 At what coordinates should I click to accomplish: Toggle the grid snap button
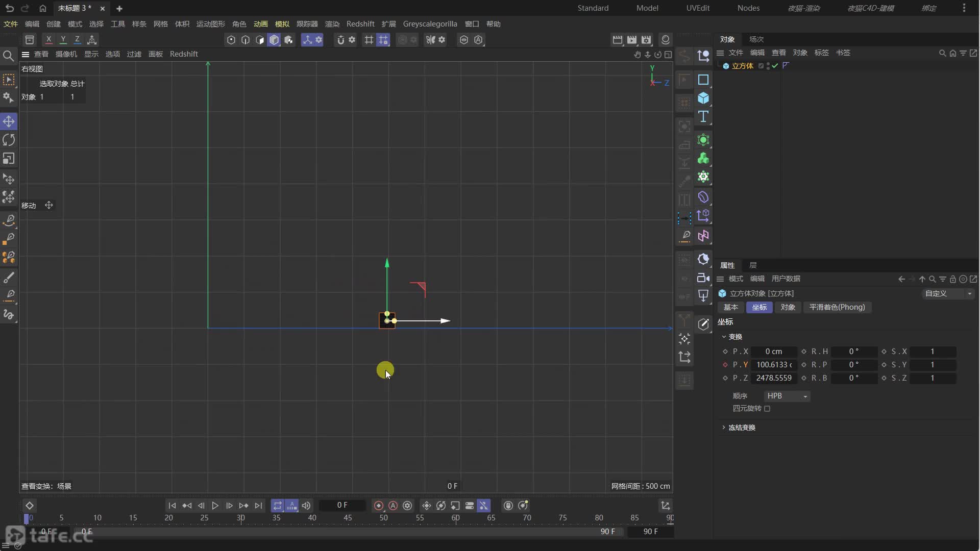[369, 40]
